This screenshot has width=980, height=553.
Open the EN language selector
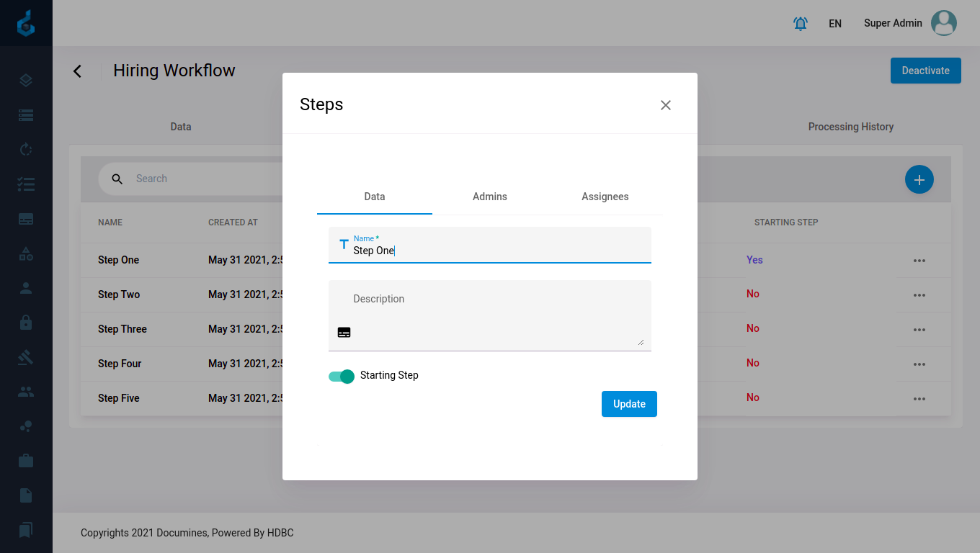[x=835, y=24]
